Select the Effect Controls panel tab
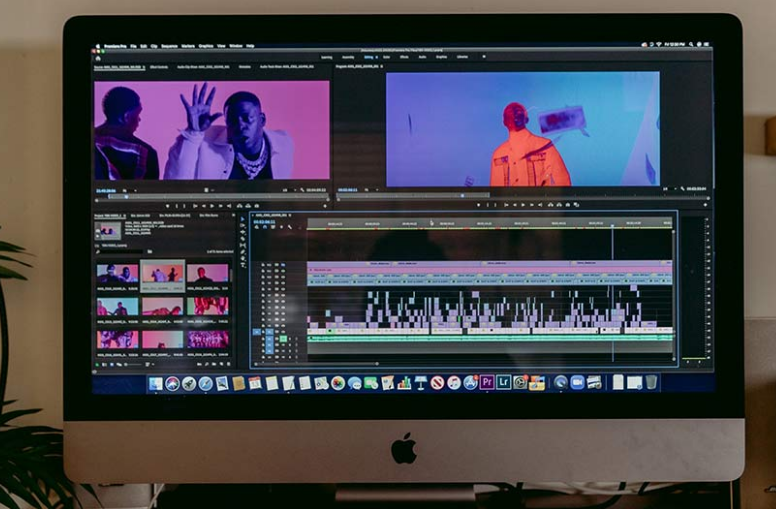Screen dimensions: 776x509 click(158, 67)
